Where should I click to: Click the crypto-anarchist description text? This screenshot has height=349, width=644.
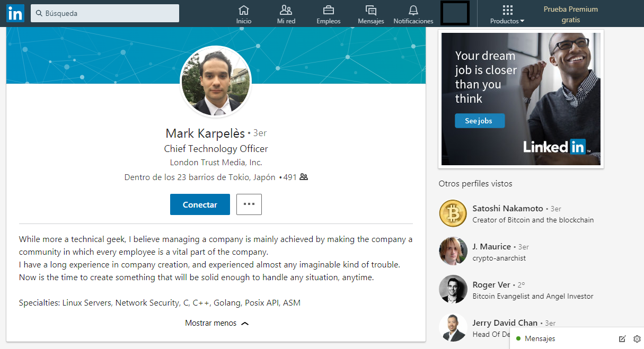click(x=499, y=258)
